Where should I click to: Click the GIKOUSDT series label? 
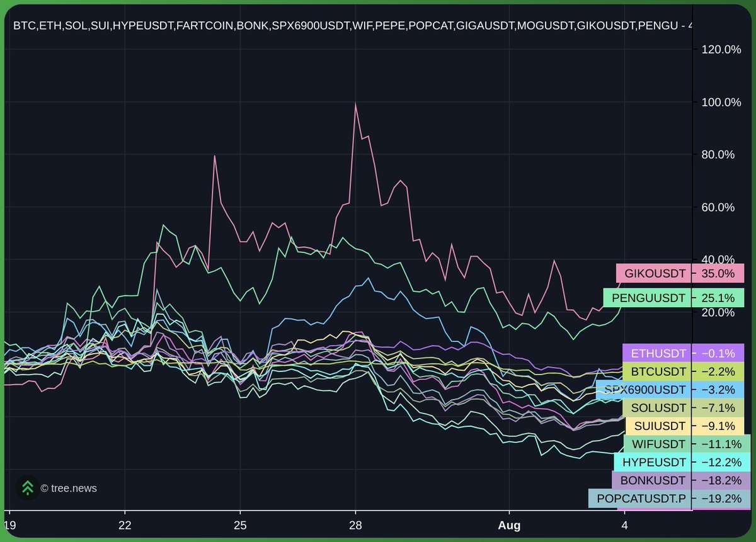click(654, 273)
